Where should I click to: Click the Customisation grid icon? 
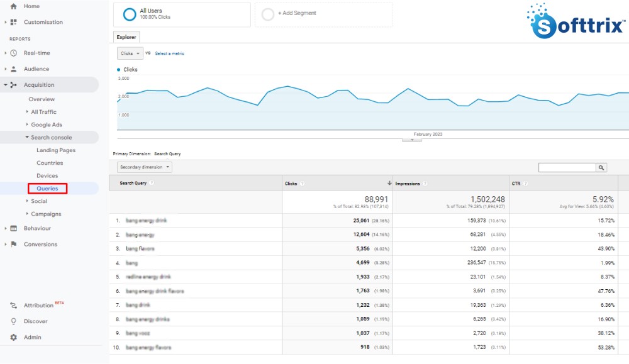coord(14,22)
